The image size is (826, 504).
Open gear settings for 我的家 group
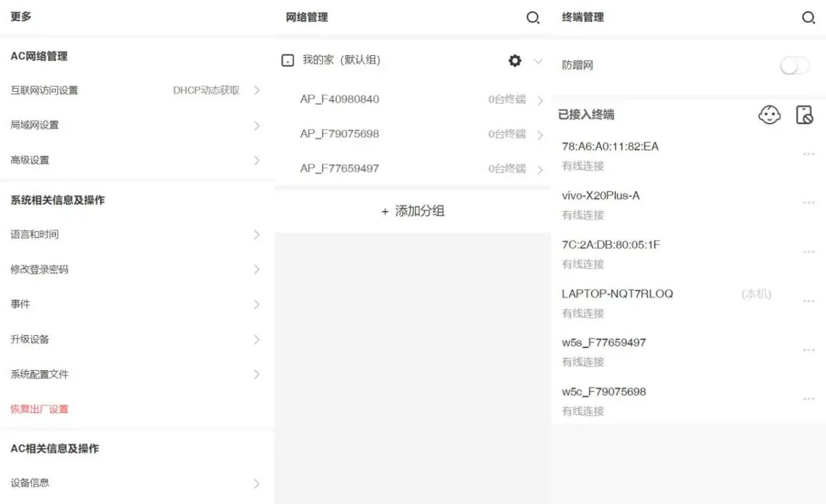[x=515, y=60]
